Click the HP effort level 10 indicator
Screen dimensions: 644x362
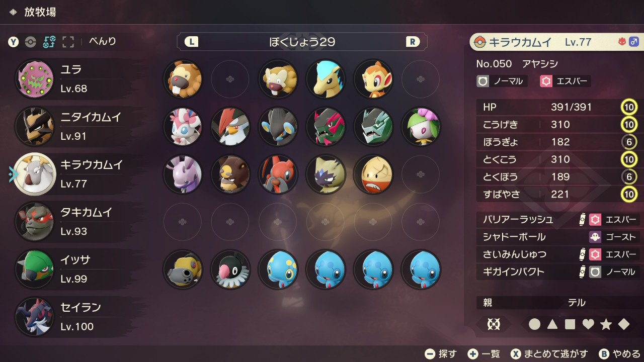[629, 107]
